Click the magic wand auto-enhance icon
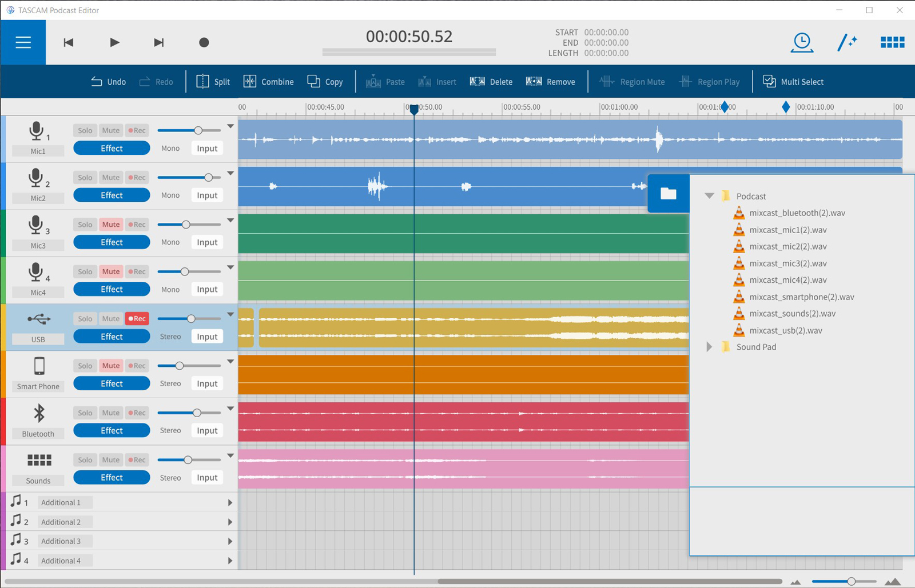 [x=847, y=42]
